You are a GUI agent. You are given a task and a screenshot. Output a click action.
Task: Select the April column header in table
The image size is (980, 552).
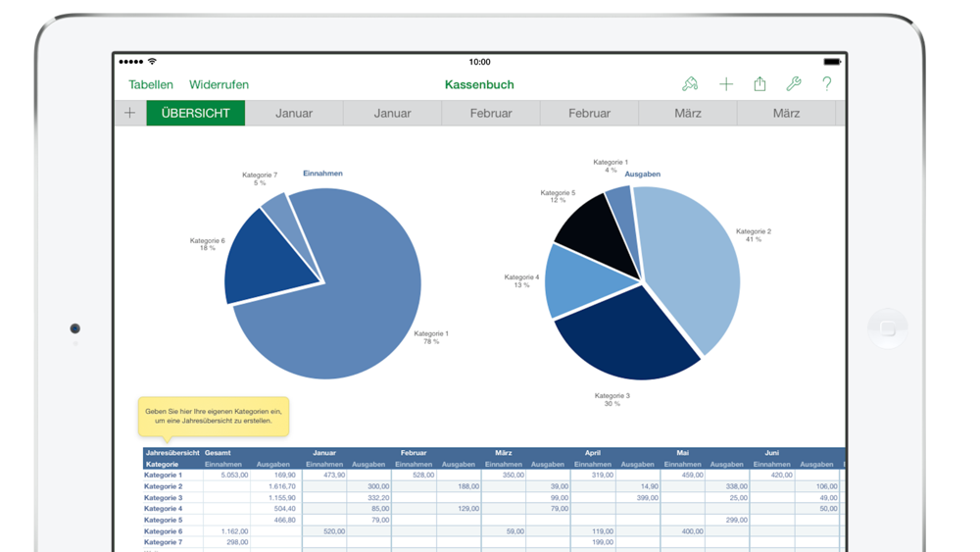593,453
